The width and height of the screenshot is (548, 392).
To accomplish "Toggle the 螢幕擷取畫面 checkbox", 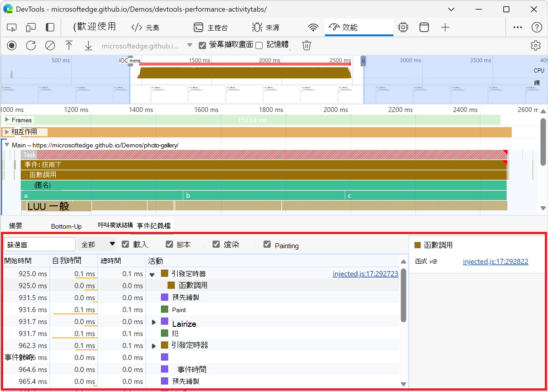I will [x=202, y=45].
